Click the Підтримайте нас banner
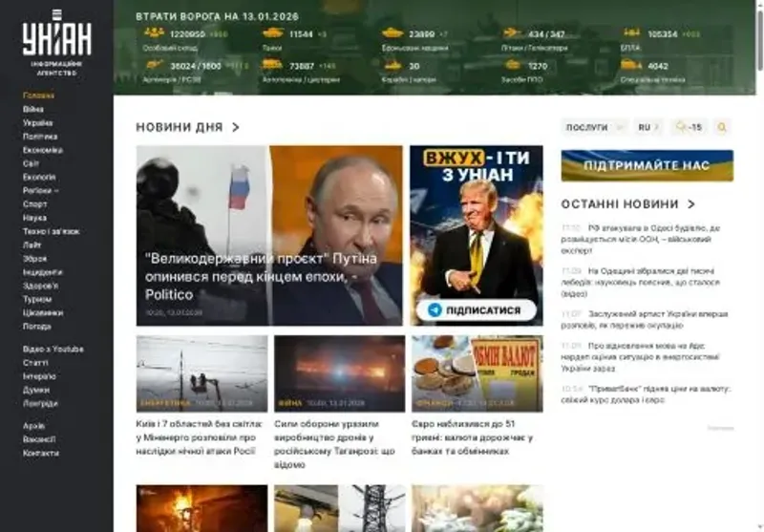764x532 pixels. [x=647, y=165]
